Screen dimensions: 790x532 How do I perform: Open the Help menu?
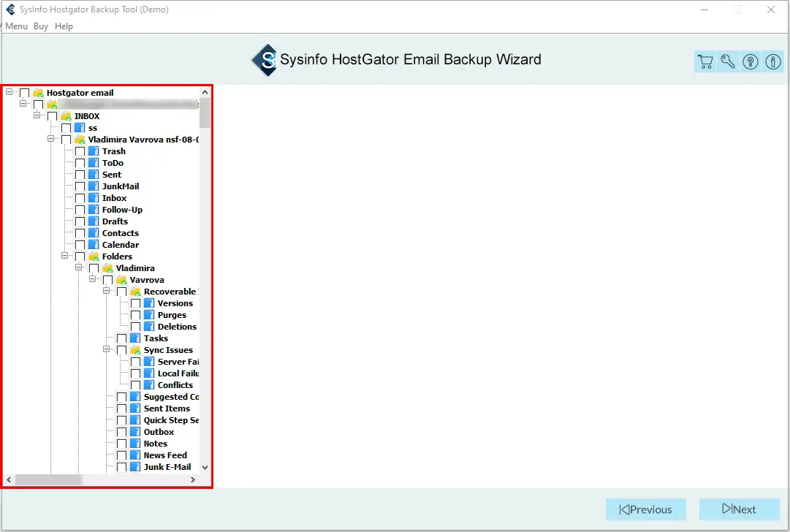tap(64, 26)
